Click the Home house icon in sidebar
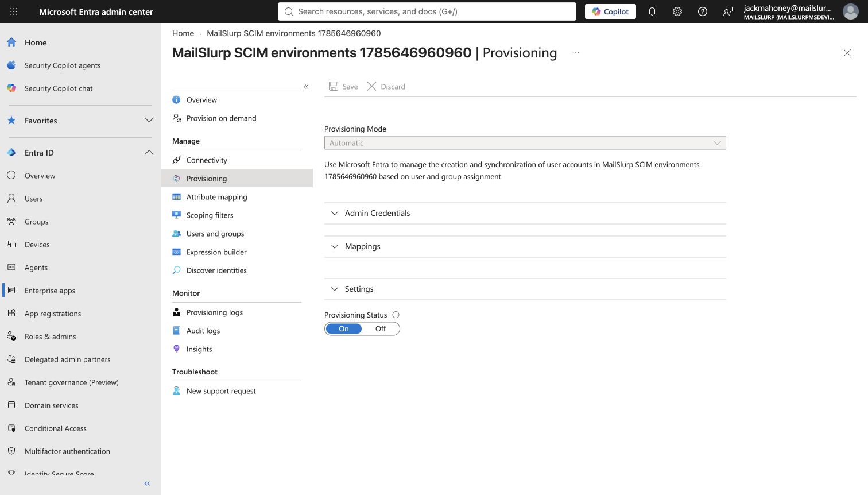The width and height of the screenshot is (868, 495). coord(11,42)
